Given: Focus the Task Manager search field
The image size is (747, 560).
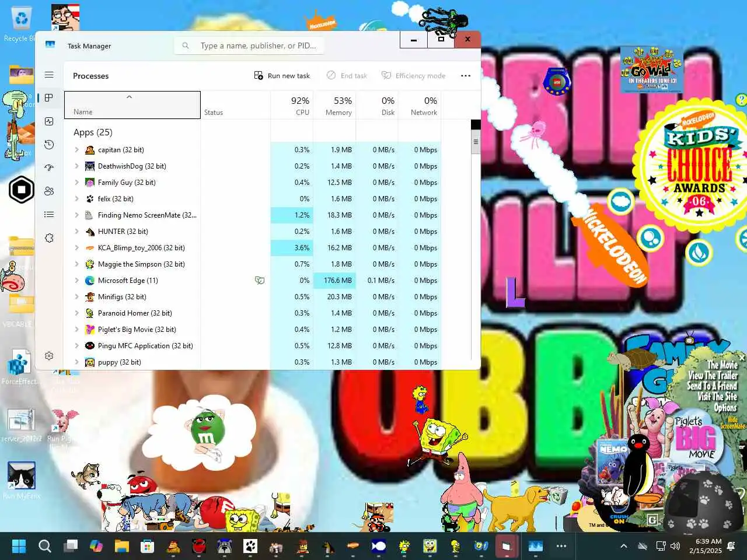Looking at the screenshot, I should 249,45.
